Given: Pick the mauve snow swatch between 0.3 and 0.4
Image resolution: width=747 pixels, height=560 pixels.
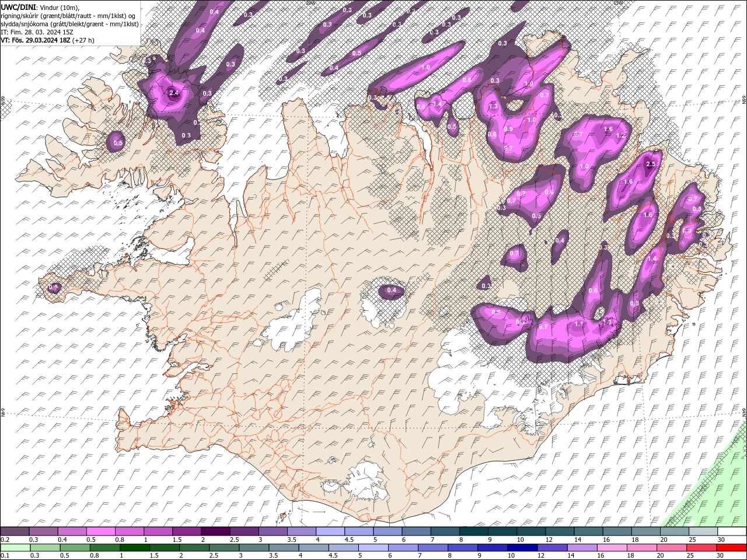Looking at the screenshot, I should click(43, 531).
